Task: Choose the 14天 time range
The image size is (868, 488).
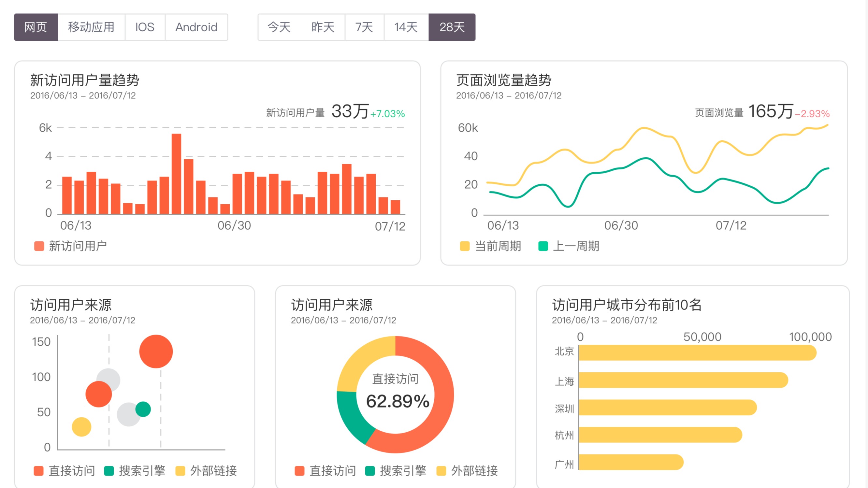Action: 406,27
